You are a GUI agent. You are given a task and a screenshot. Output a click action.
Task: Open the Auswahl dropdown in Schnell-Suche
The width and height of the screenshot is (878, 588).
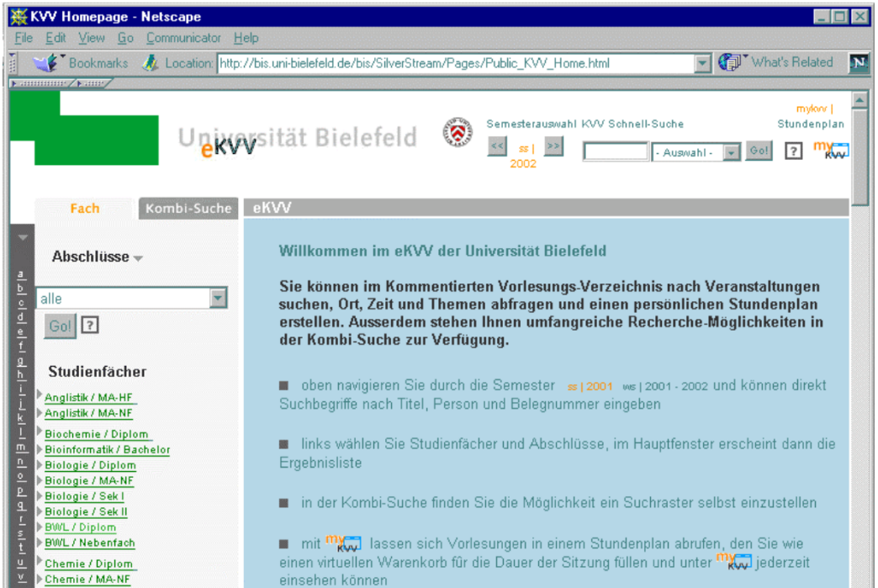pyautogui.click(x=731, y=152)
